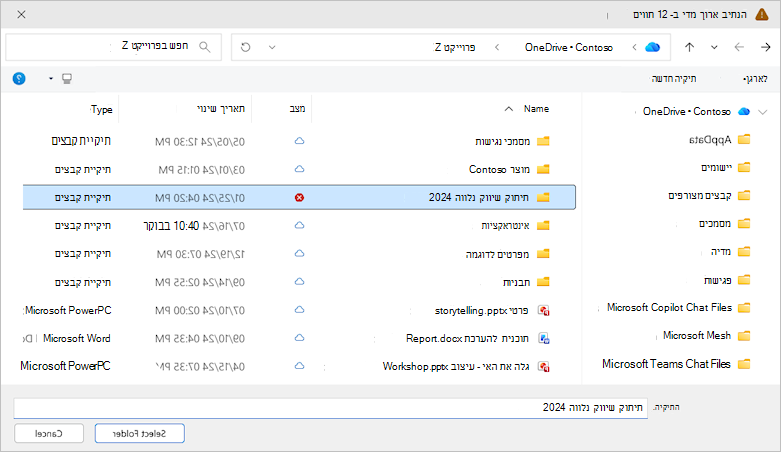The width and height of the screenshot is (781, 452).
Task: Sort by the Name column header
Action: coord(536,109)
